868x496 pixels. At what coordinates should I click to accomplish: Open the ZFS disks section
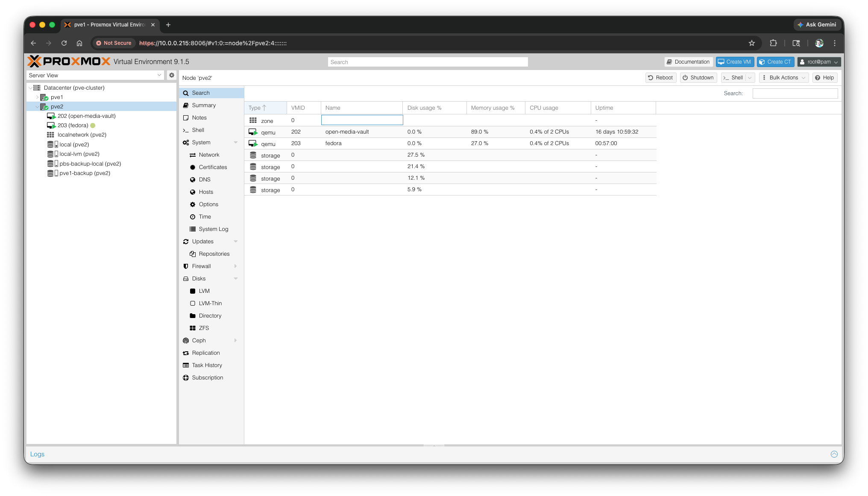coord(203,328)
